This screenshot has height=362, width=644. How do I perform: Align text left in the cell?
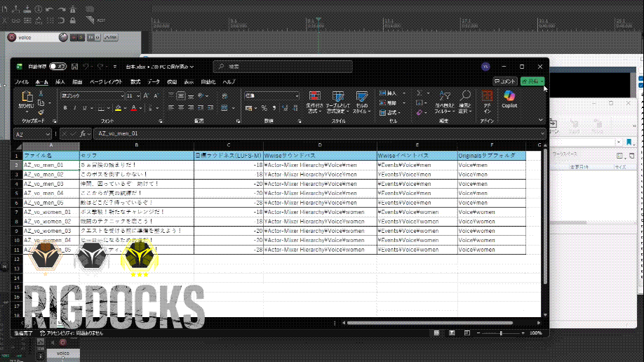(x=171, y=108)
